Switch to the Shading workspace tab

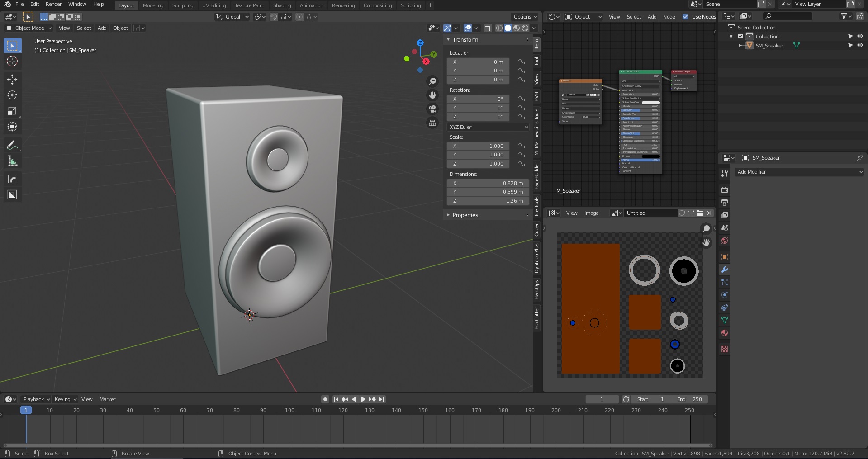click(x=282, y=5)
